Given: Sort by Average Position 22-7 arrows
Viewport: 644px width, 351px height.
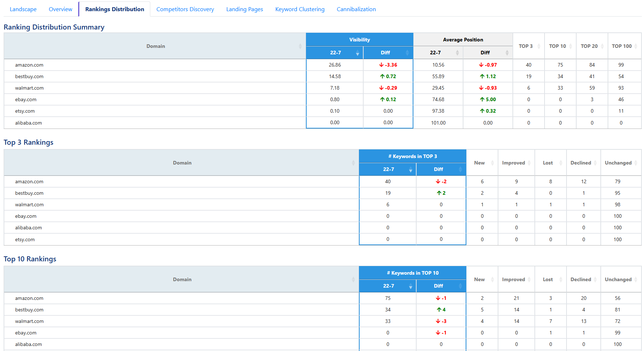Looking at the screenshot, I should click(457, 53).
